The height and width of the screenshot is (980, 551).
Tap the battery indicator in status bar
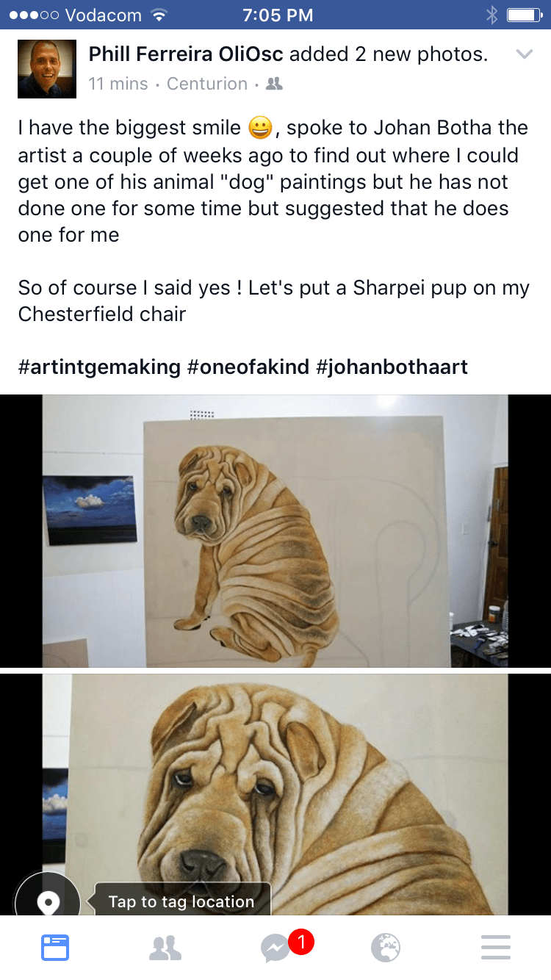(525, 15)
